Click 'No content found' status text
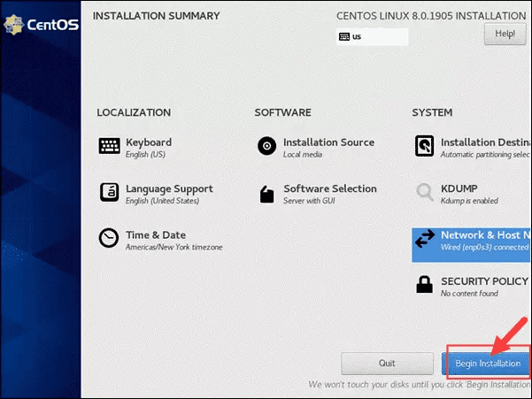Screen dimensions: 532x399 coord(469,293)
